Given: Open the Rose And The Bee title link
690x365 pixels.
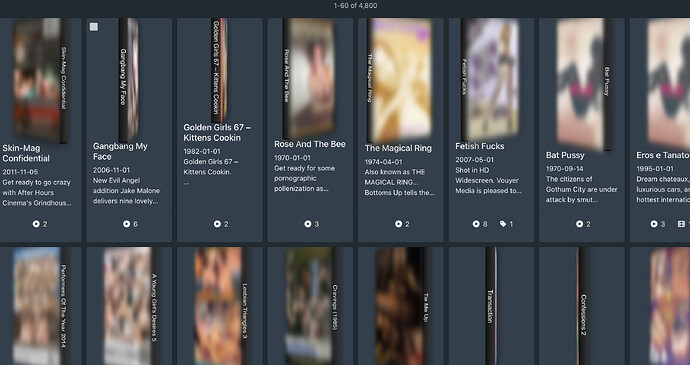Looking at the screenshot, I should tap(310, 144).
